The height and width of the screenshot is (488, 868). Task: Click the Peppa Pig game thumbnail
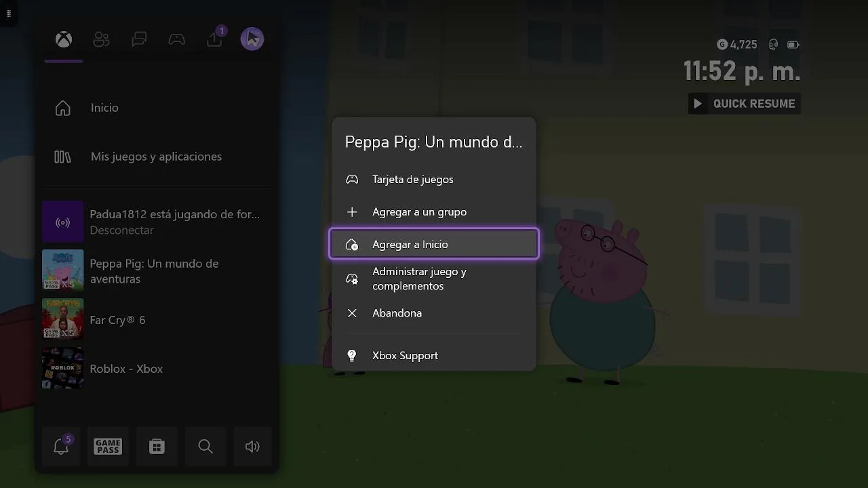click(x=63, y=271)
